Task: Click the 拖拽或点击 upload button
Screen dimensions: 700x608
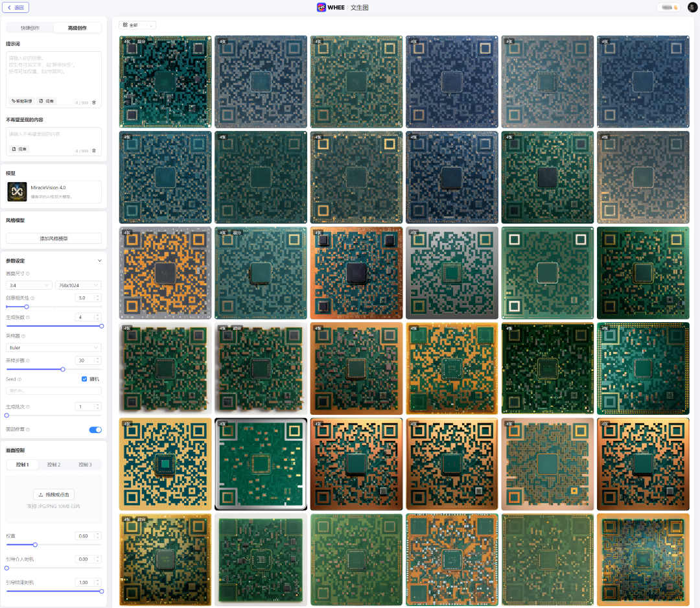Action: coord(54,495)
